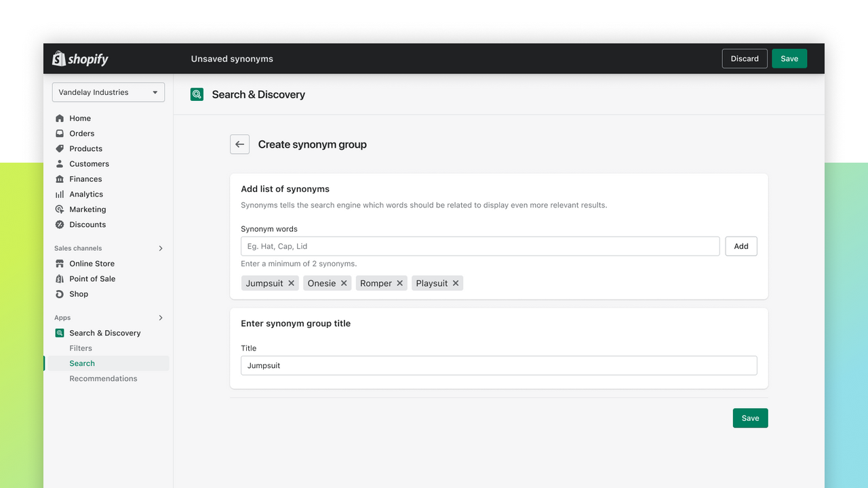
Task: Click the Add button for synonyms
Action: (741, 246)
